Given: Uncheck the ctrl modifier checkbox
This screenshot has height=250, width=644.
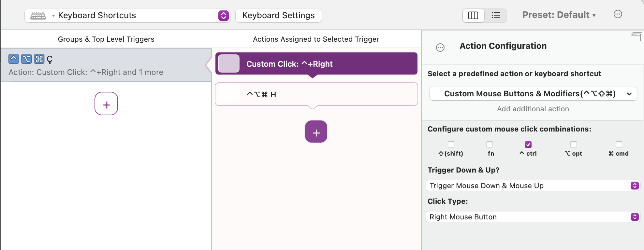Looking at the screenshot, I should [528, 145].
